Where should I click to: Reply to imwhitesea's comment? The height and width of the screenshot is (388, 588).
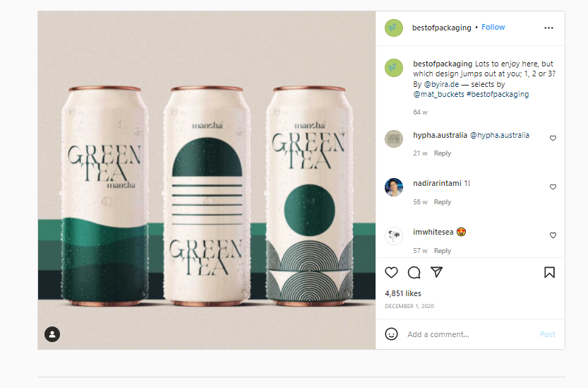[x=443, y=251]
